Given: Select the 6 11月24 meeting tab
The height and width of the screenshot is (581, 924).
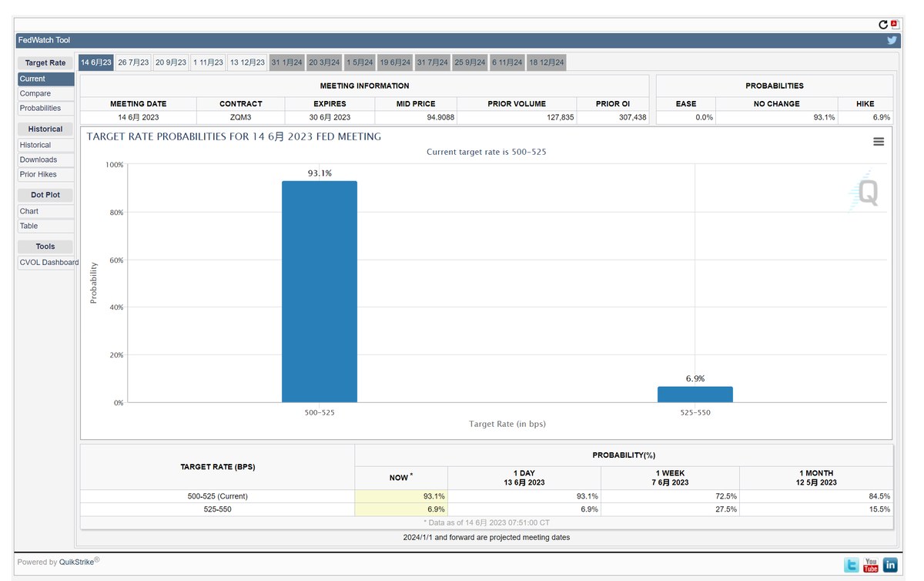Looking at the screenshot, I should (507, 62).
